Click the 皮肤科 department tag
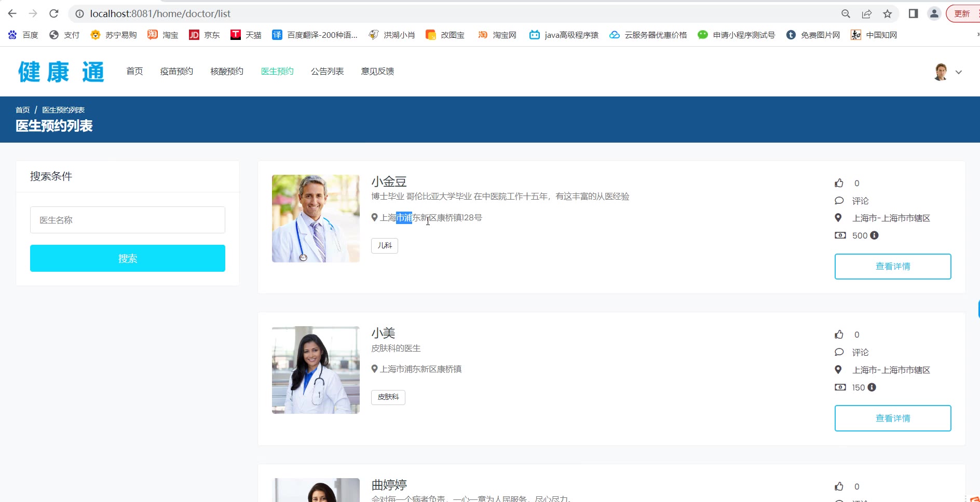 click(388, 397)
